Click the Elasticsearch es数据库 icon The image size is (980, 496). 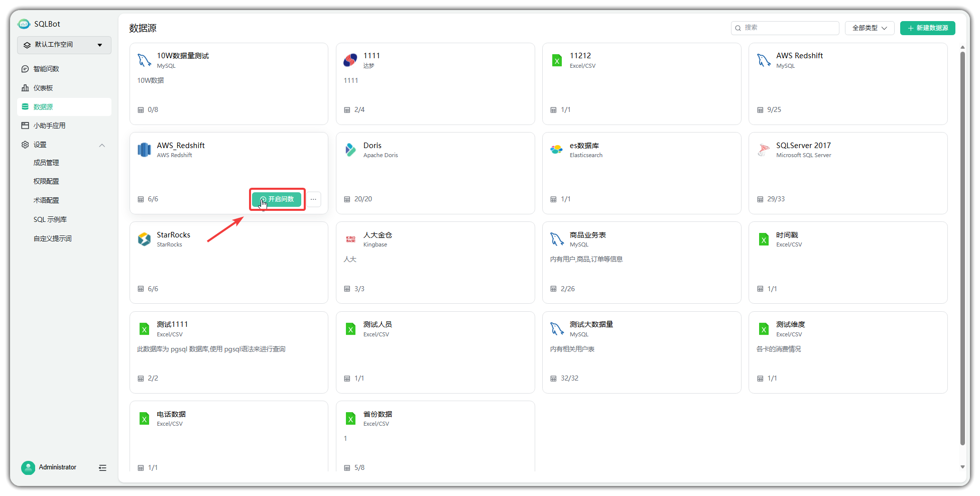[x=556, y=150]
